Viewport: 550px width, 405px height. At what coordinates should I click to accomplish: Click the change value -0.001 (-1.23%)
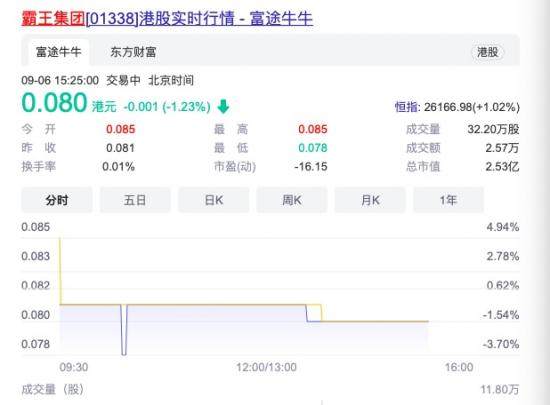coord(167,107)
